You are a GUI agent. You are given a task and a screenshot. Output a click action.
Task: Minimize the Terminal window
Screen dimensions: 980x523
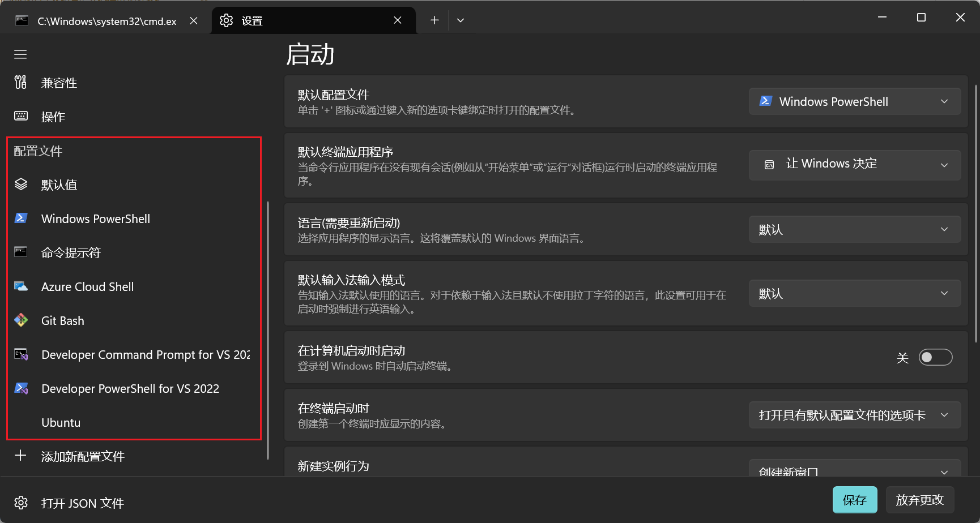tap(882, 18)
